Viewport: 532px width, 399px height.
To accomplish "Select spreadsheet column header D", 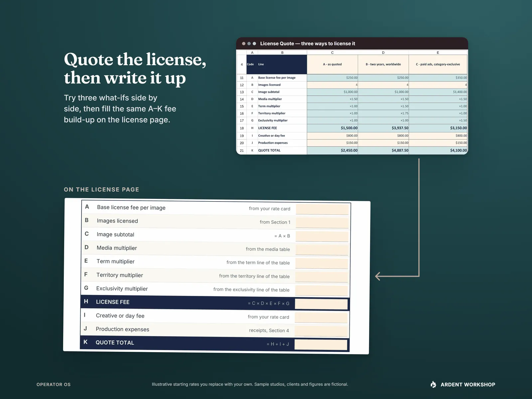I will click(383, 53).
